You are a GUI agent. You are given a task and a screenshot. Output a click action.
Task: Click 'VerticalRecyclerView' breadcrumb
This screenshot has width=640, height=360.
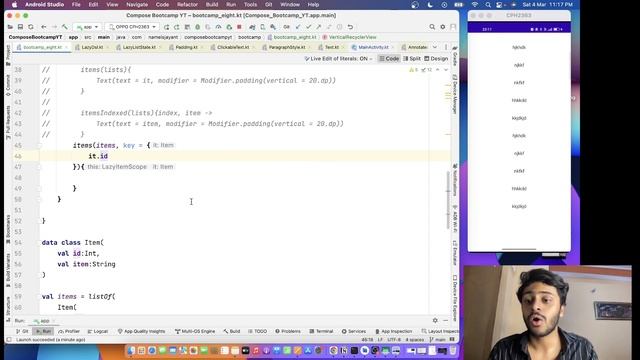(349, 37)
